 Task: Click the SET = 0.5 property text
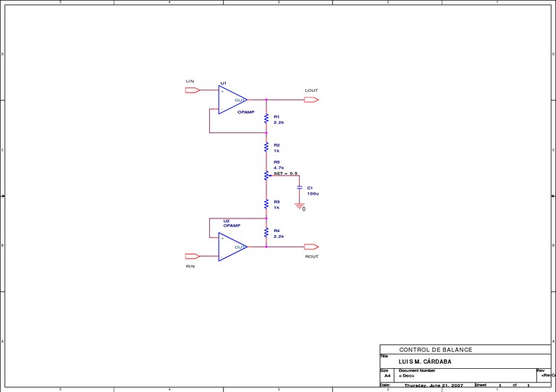click(x=286, y=174)
